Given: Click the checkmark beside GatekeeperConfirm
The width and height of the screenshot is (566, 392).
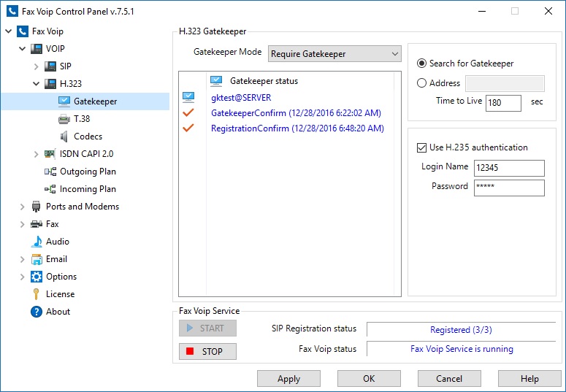Looking at the screenshot, I should click(188, 112).
